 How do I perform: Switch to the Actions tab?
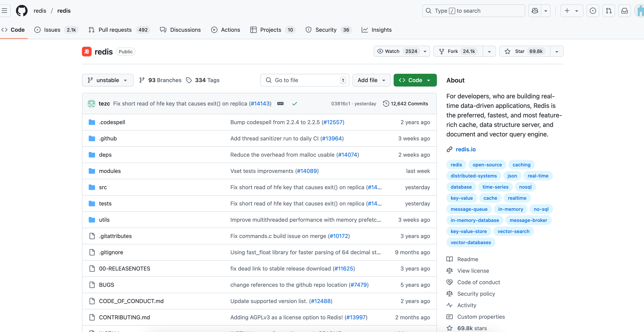point(226,30)
